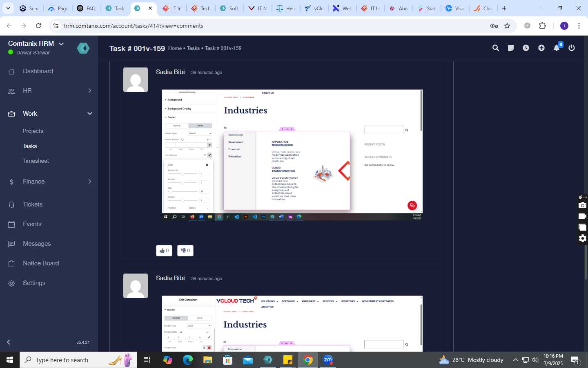Expand the HR sidebar menu

[49, 91]
